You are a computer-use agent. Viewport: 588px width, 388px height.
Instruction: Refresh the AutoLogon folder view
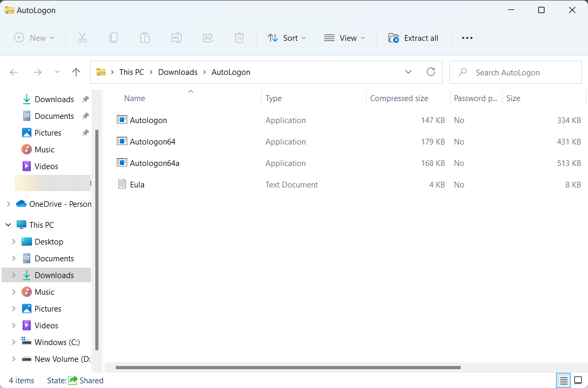(430, 72)
